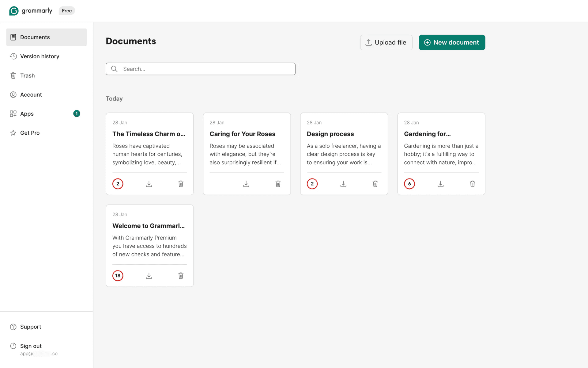Trash the Gardening for... document card
Screen dimensions: 588x368
[x=472, y=184]
